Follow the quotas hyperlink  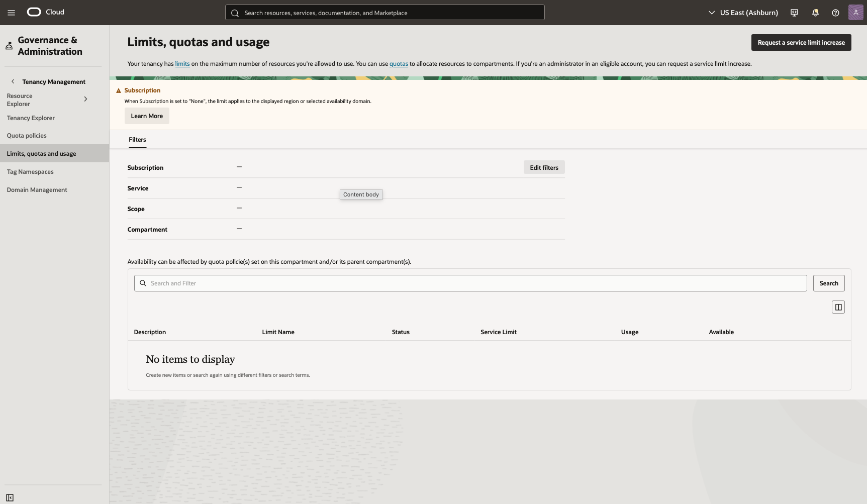point(399,64)
